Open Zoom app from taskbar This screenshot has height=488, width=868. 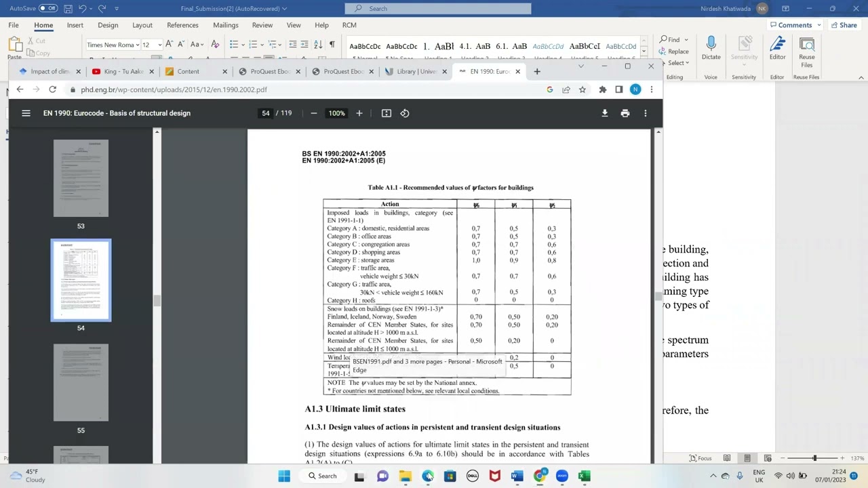click(x=561, y=476)
